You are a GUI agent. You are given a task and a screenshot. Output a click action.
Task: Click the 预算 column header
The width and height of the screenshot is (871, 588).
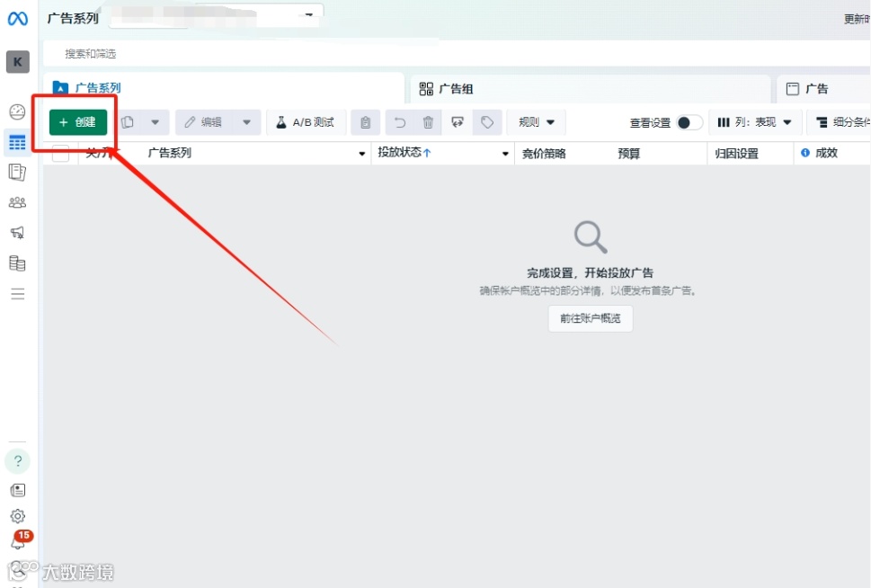tap(629, 154)
